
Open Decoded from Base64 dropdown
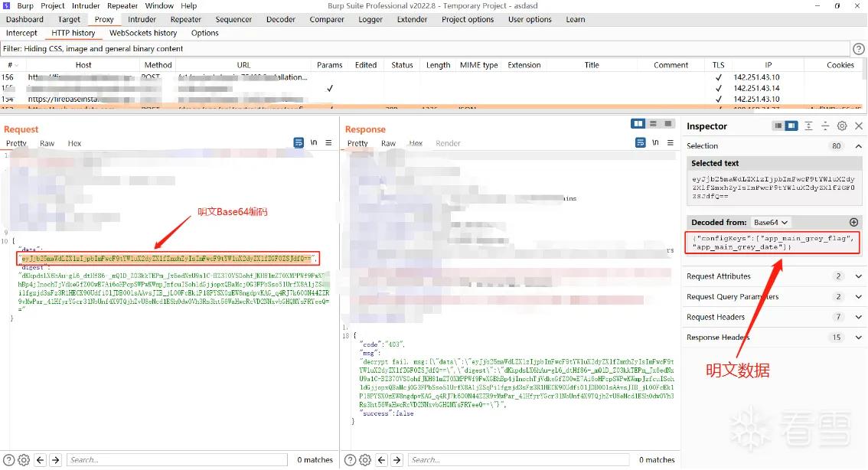pyautogui.click(x=771, y=222)
